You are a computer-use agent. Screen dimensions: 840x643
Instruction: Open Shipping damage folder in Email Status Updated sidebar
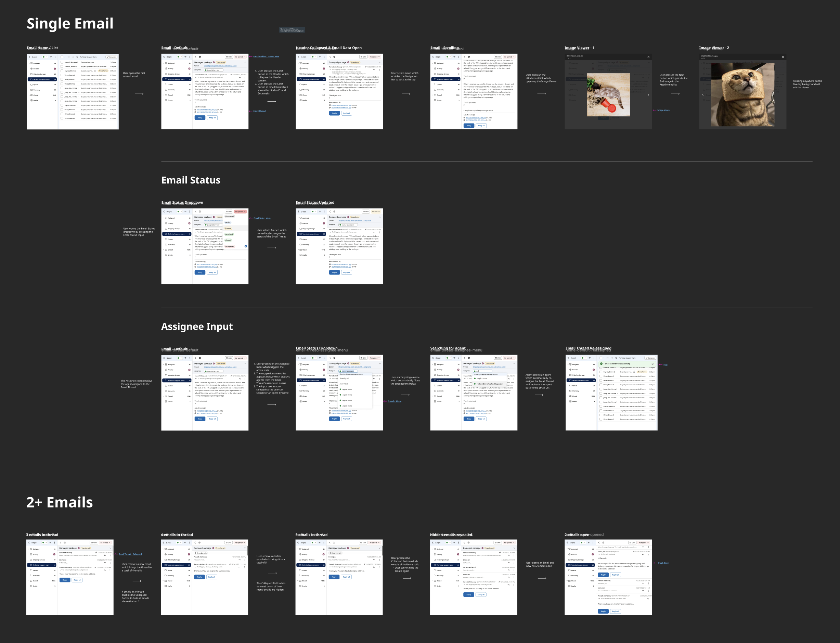(312, 229)
